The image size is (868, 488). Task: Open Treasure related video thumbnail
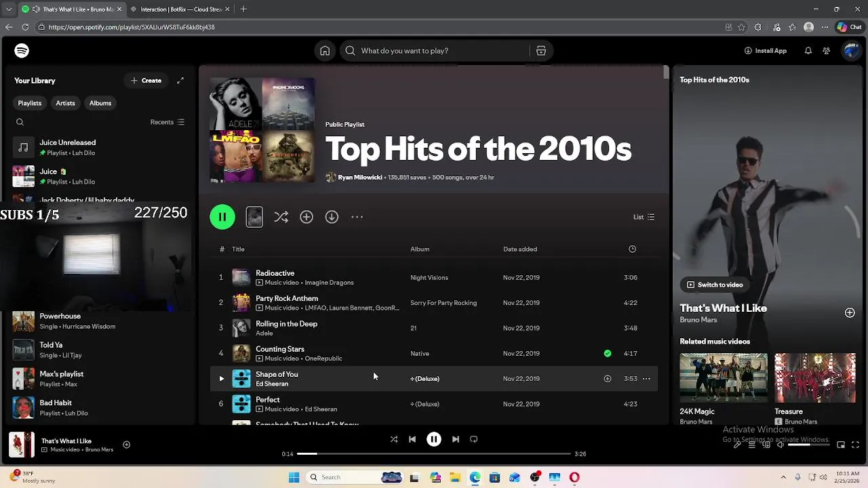(x=815, y=378)
